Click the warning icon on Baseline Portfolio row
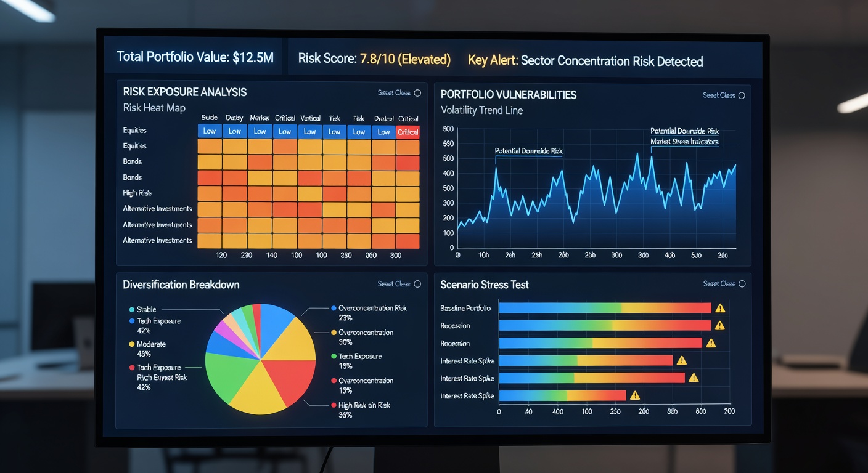The image size is (868, 473). point(719,308)
